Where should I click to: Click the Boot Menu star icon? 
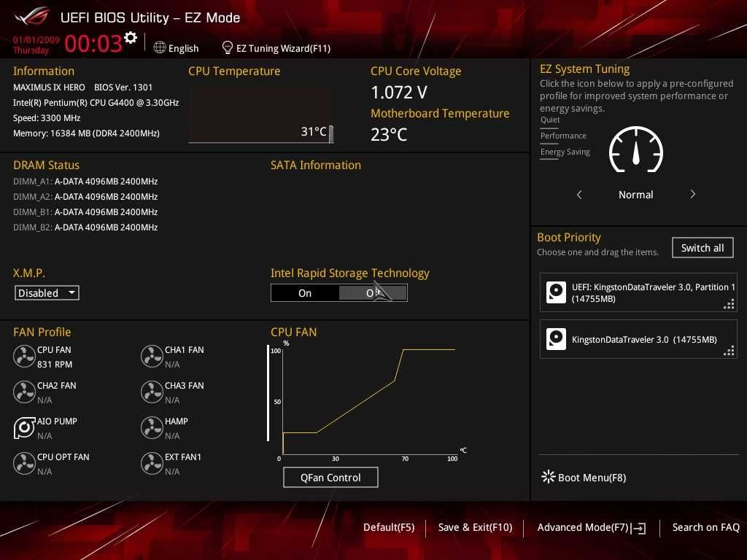click(549, 477)
